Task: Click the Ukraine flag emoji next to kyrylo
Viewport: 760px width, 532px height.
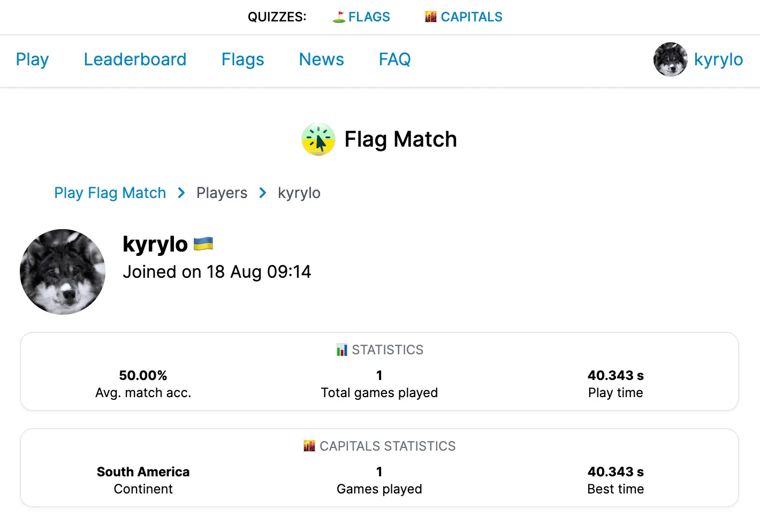Action: coord(202,244)
